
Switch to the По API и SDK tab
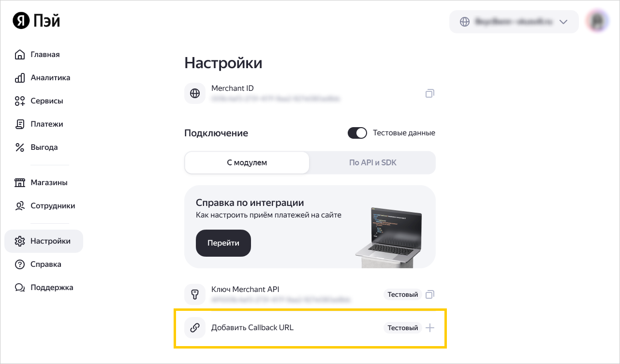click(x=372, y=162)
